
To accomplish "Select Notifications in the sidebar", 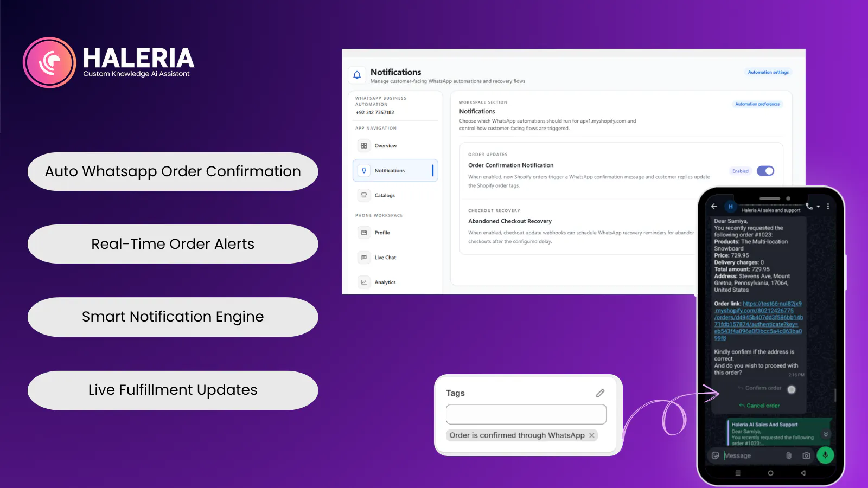I will tap(395, 170).
